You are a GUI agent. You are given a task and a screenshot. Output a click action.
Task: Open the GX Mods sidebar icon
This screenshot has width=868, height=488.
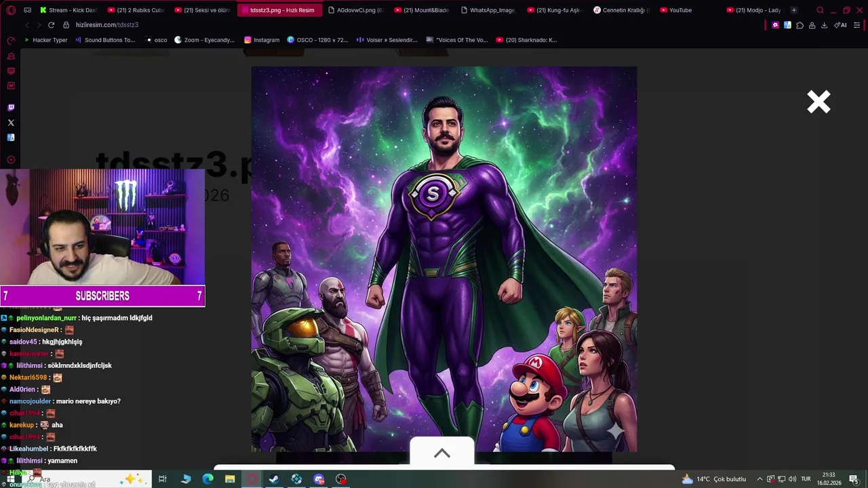point(11,86)
